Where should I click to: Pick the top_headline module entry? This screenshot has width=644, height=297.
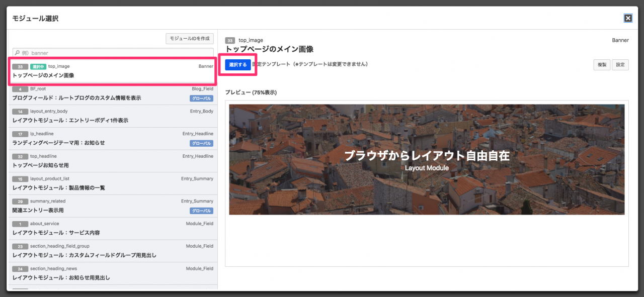pyautogui.click(x=113, y=161)
